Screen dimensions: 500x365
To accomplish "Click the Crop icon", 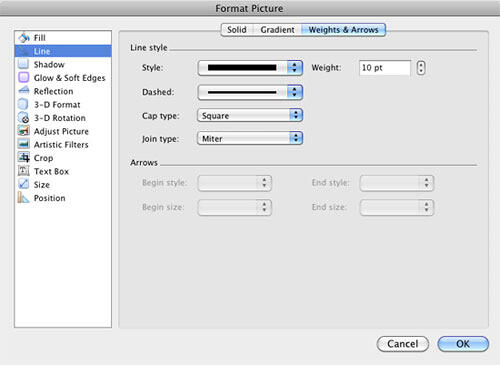I will [24, 157].
